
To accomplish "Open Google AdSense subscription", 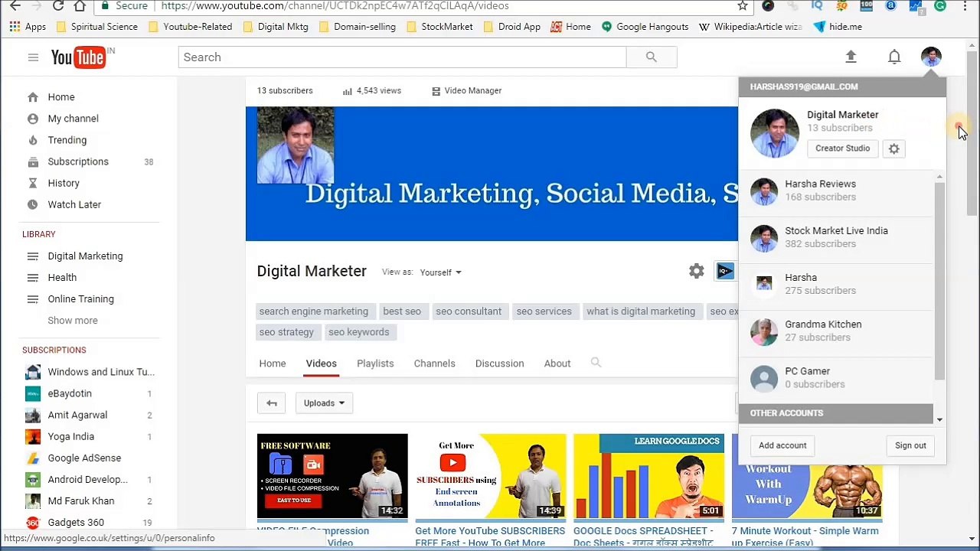I will (x=84, y=458).
